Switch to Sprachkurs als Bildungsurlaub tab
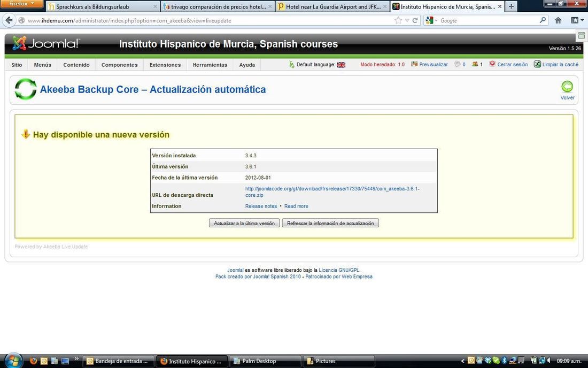 103,6
